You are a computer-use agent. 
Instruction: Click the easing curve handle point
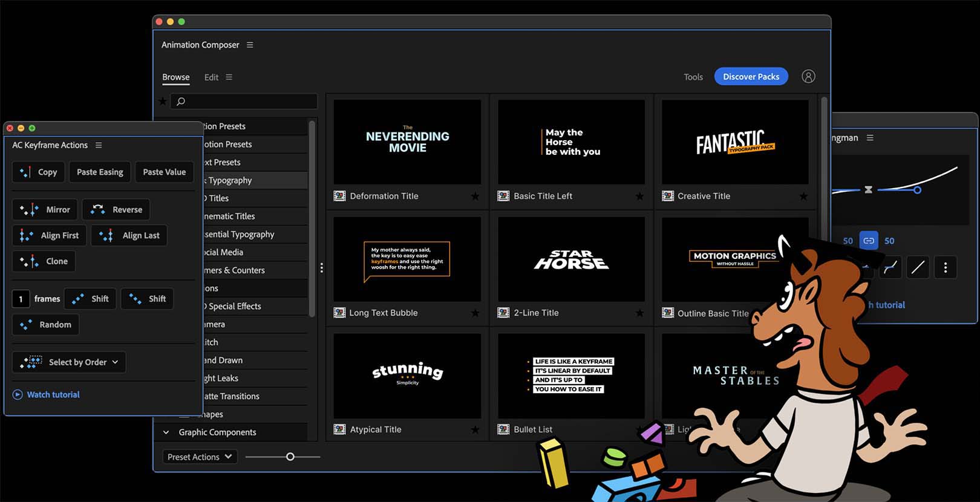tap(918, 190)
